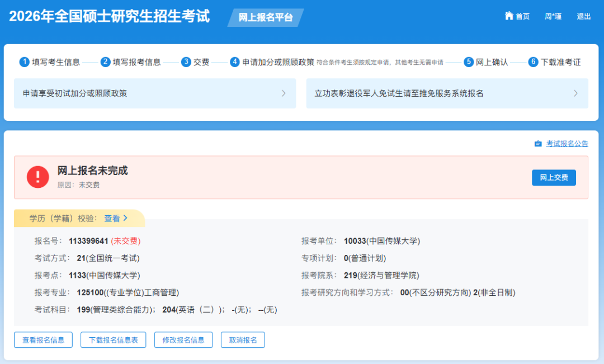This screenshot has height=364, width=604.
Task: Select step 3 交费 circle icon
Action: click(x=185, y=62)
